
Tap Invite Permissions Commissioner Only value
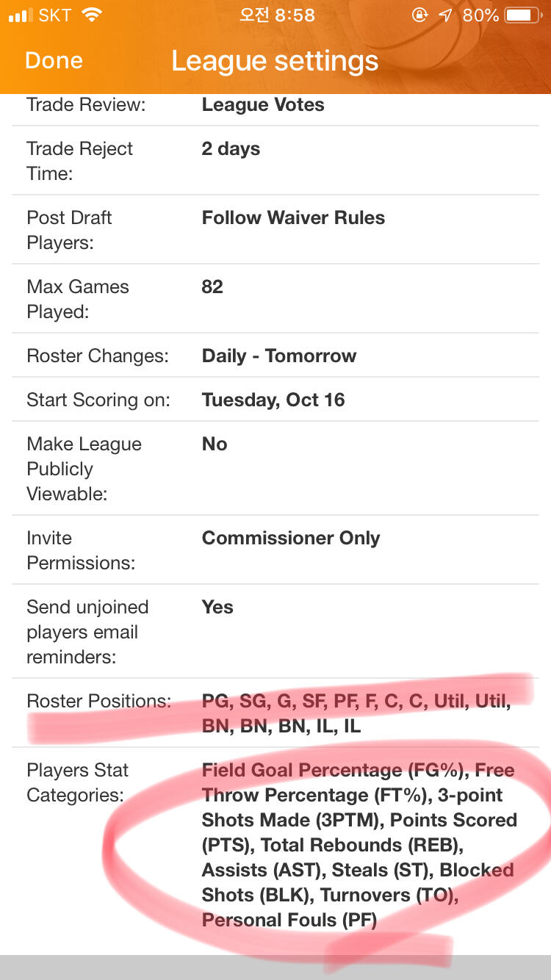[x=291, y=538]
